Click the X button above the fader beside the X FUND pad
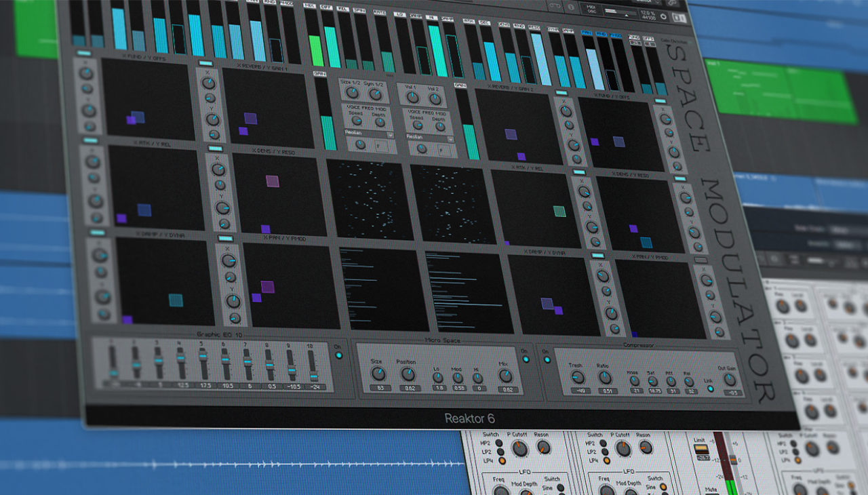Viewport: 868px width, 495px height. pyautogui.click(x=84, y=52)
